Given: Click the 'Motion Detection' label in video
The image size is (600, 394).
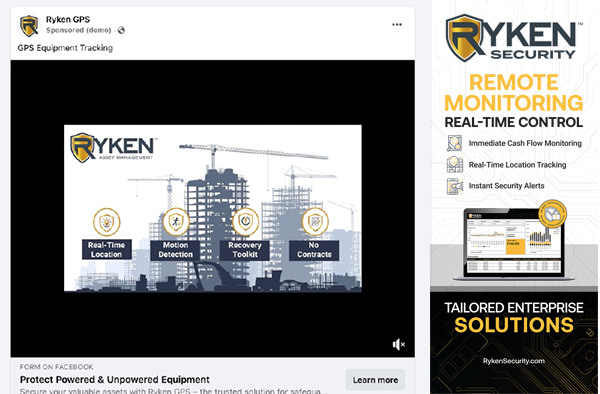Looking at the screenshot, I should (x=176, y=250).
